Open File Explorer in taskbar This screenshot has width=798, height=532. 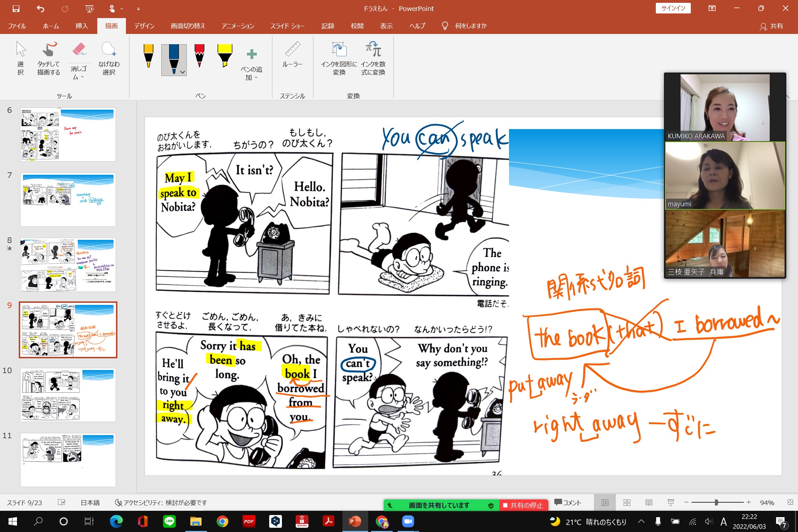pyautogui.click(x=196, y=521)
